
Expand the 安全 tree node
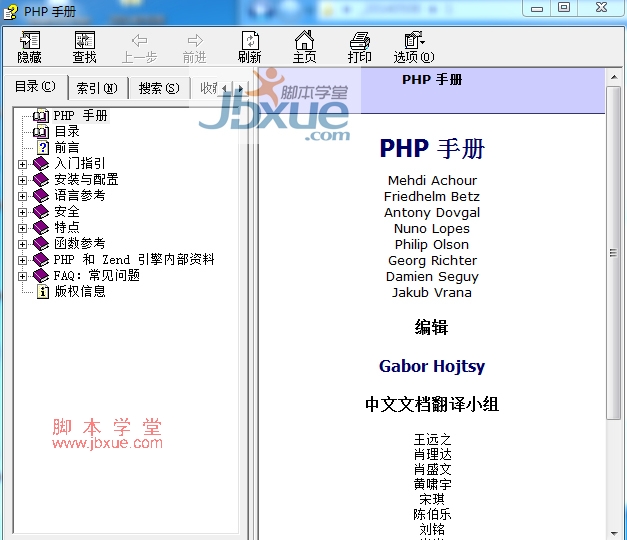(x=22, y=212)
